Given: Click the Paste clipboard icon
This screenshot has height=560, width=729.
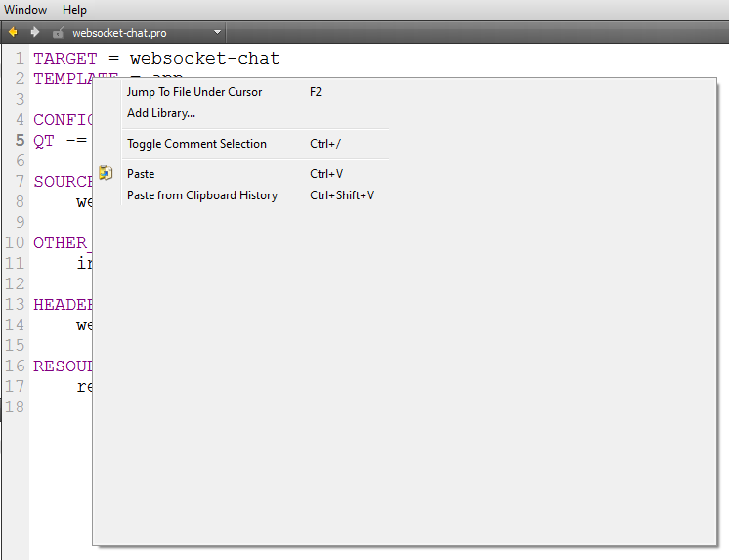Looking at the screenshot, I should (x=107, y=174).
